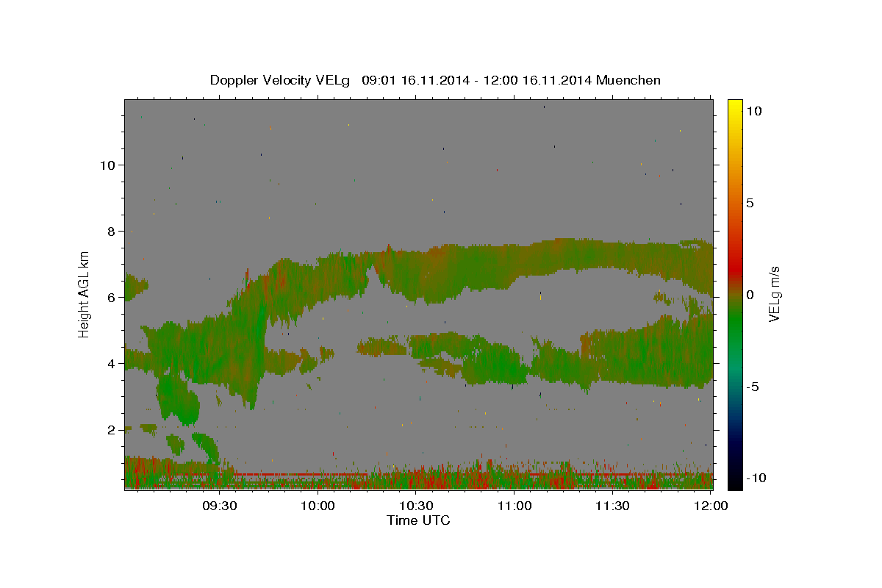Click the colorbar value -5 label
Viewport: 882px width, 588px height.
pyautogui.click(x=753, y=387)
